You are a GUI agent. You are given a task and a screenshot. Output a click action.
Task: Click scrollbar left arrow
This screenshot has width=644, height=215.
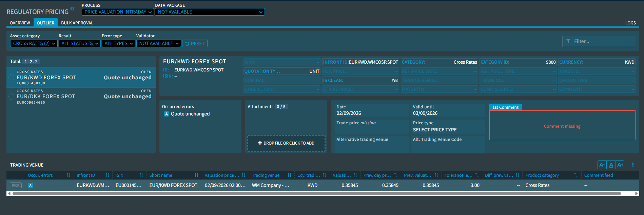coord(9,194)
